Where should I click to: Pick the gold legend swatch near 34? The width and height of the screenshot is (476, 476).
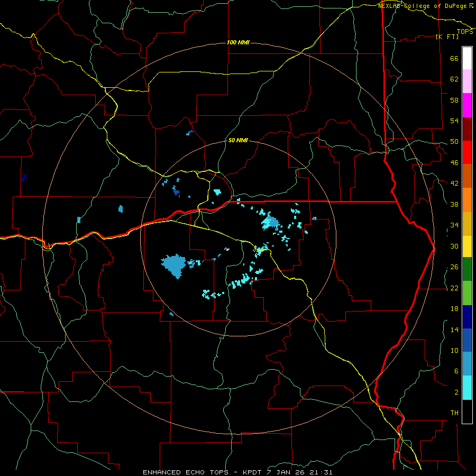(467, 224)
